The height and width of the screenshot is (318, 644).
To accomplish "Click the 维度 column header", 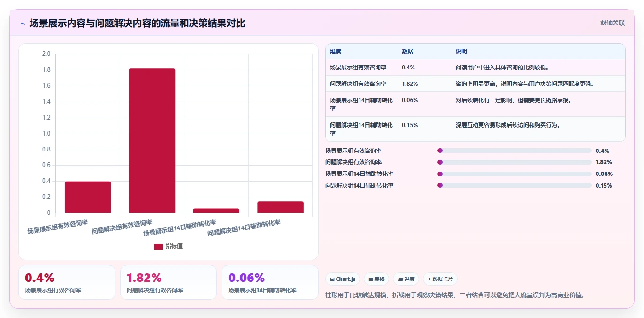I will (x=336, y=52).
